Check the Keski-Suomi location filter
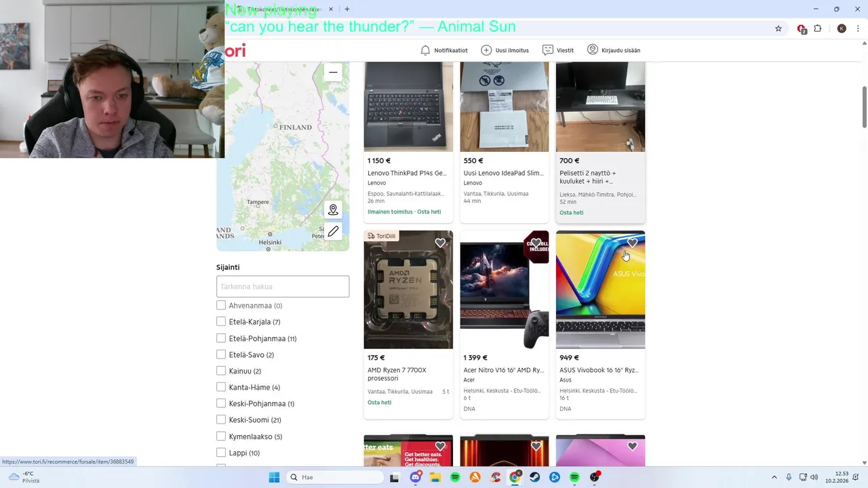 tap(221, 420)
